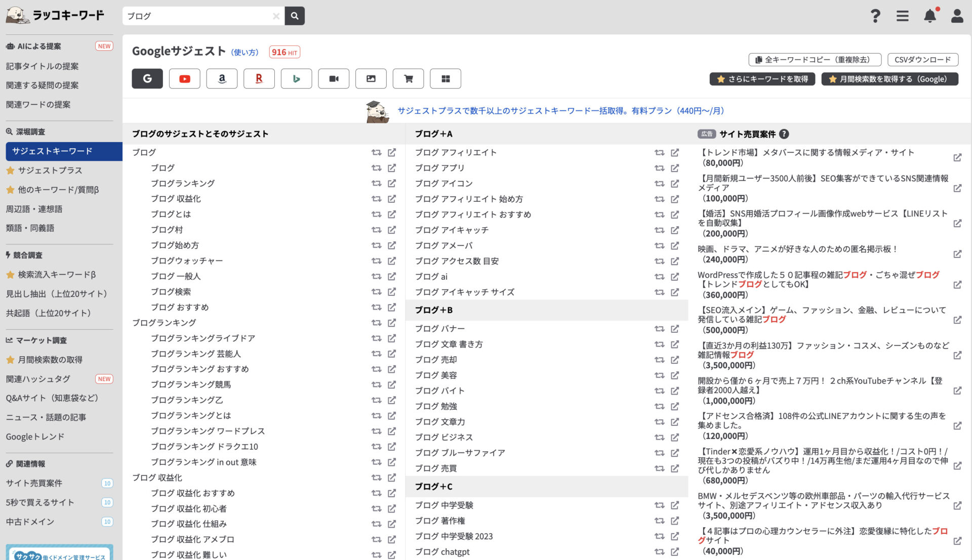Click help icon beside サイト売買案件 heading
Image resolution: width=972 pixels, height=560 pixels.
pyautogui.click(x=784, y=134)
